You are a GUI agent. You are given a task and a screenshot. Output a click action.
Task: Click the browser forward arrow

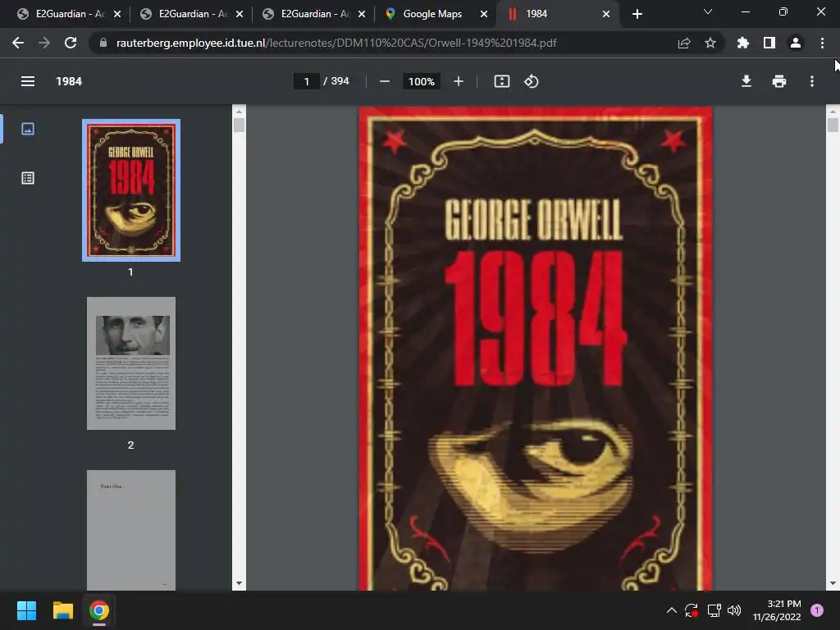[x=44, y=43]
